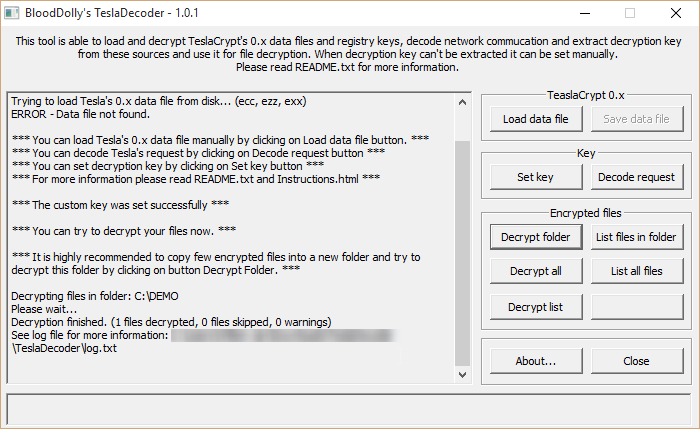Image resolution: width=700 pixels, height=429 pixels.
Task: Open the Set key dialog
Action: pyautogui.click(x=535, y=177)
